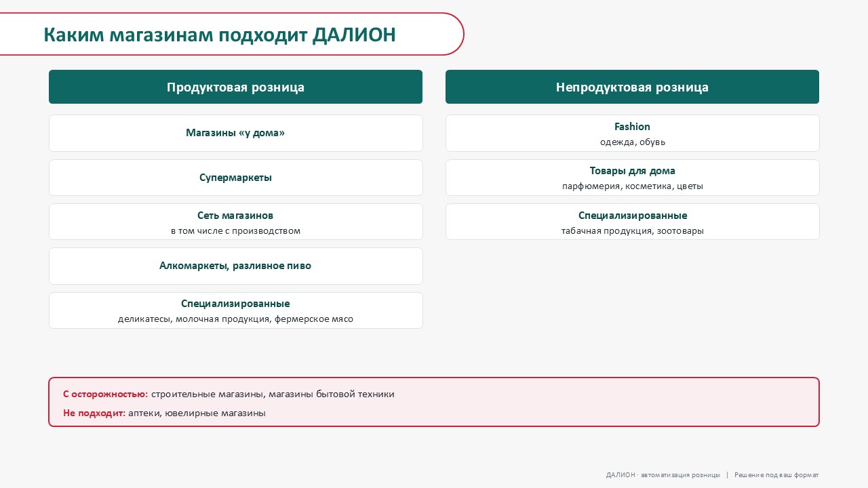Click the 'Магазины «у дома»' card
The width and height of the screenshot is (868, 488).
(x=235, y=133)
